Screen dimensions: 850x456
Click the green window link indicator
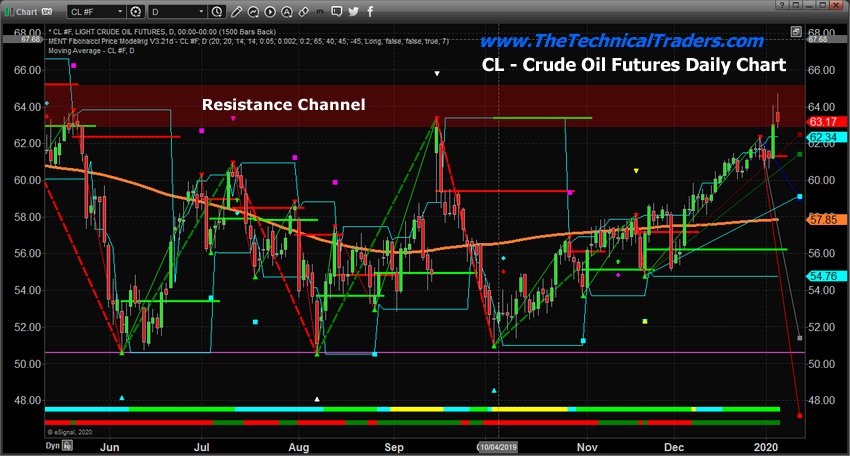(x=9, y=11)
